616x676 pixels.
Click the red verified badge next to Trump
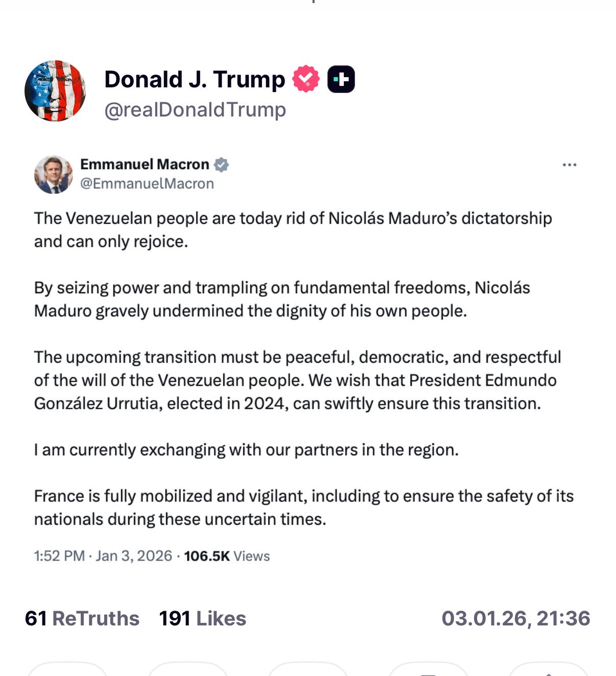tap(305, 79)
